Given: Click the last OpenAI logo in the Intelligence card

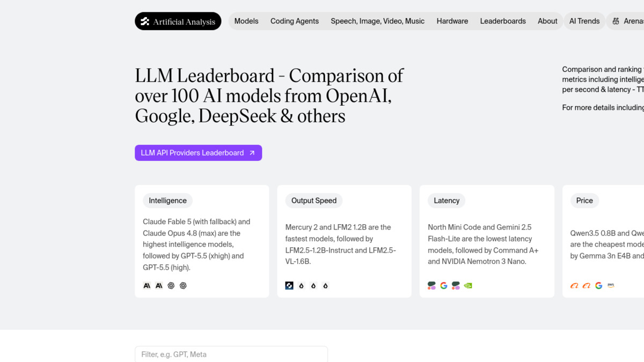Looking at the screenshot, I should pyautogui.click(x=184, y=286).
